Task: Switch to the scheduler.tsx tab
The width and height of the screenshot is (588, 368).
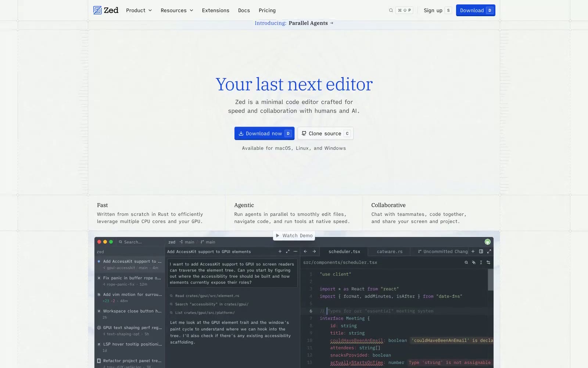Action: click(344, 251)
